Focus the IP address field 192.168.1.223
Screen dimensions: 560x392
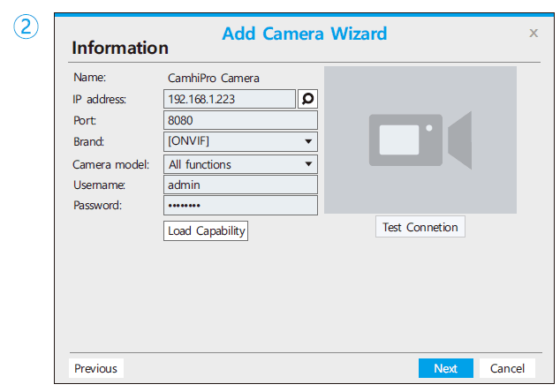pos(230,99)
